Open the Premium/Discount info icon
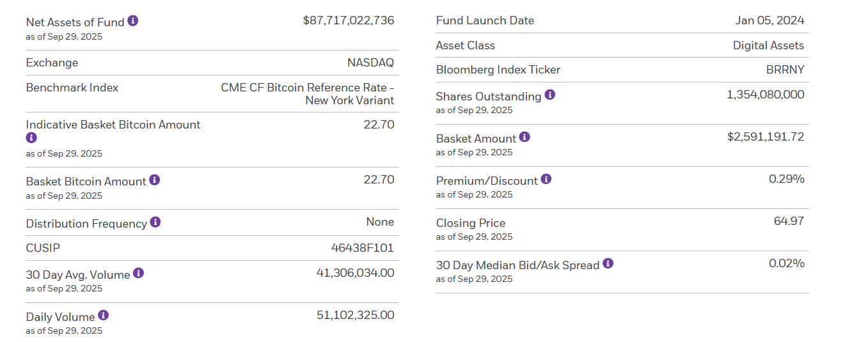Screen dimensions: 868x342 (546, 179)
